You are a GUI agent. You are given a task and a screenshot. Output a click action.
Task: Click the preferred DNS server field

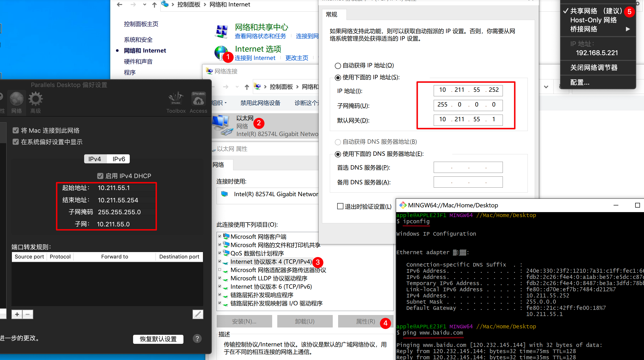[x=468, y=167]
